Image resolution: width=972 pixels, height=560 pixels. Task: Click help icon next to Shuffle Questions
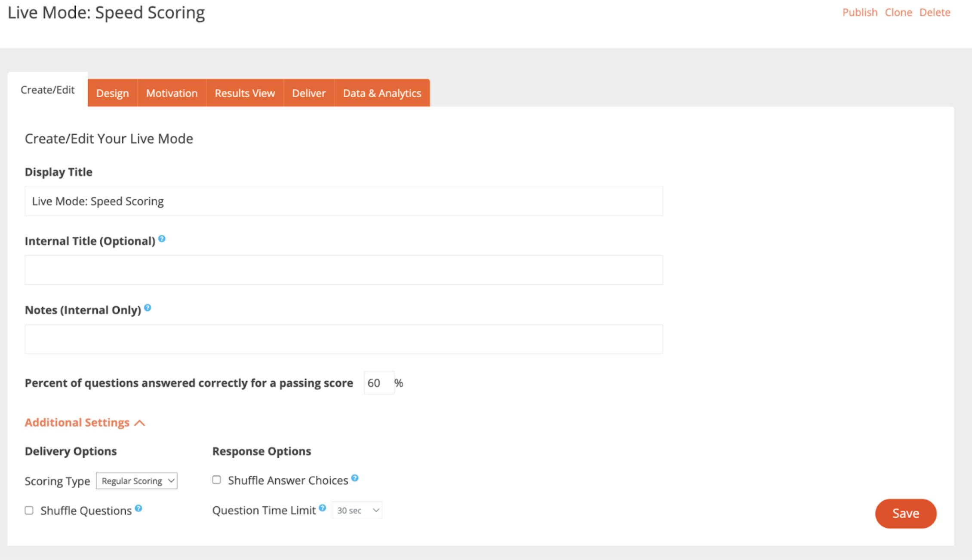(x=138, y=508)
